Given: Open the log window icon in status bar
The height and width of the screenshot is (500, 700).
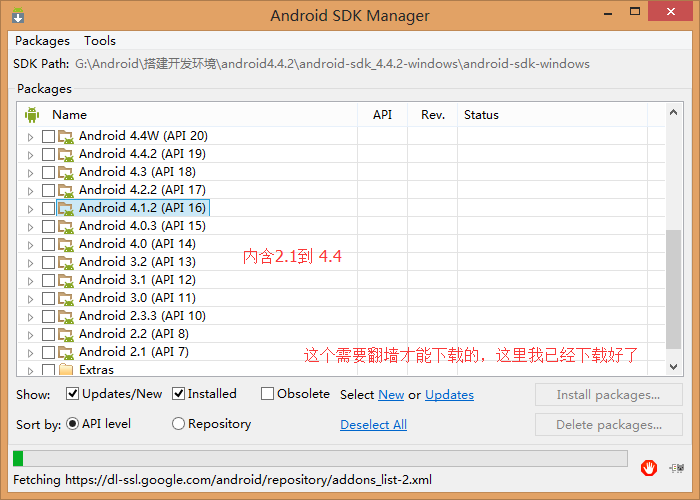Looking at the screenshot, I should [677, 468].
